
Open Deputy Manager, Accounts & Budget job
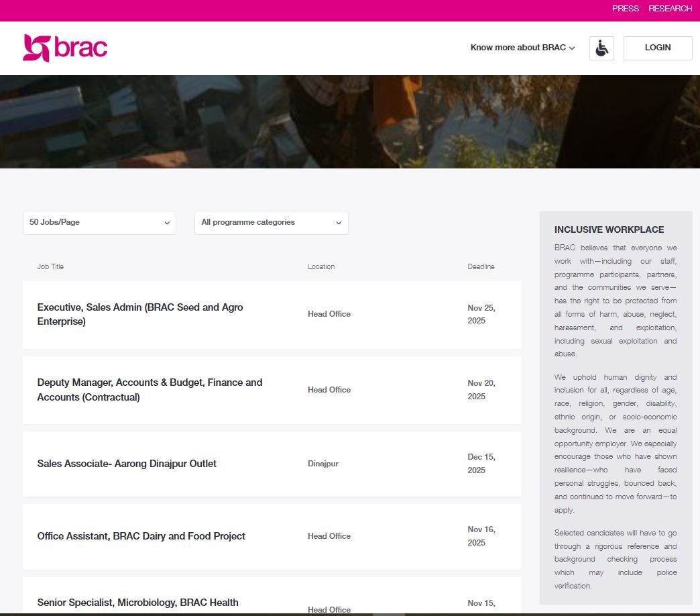coord(150,389)
